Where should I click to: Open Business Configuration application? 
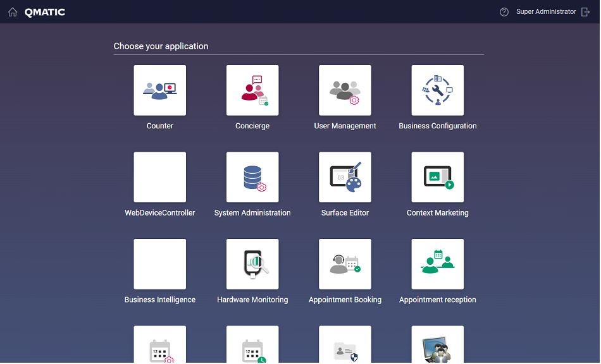(x=438, y=90)
